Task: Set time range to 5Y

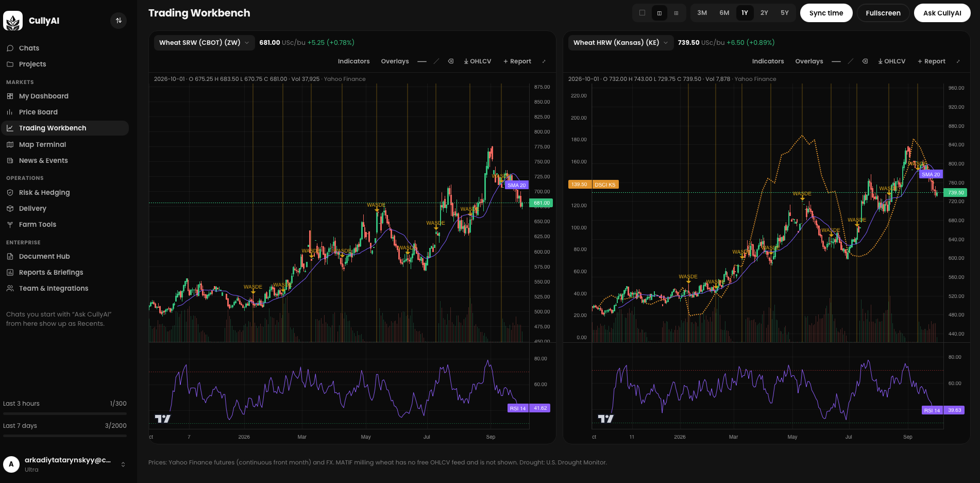Action: 784,13
